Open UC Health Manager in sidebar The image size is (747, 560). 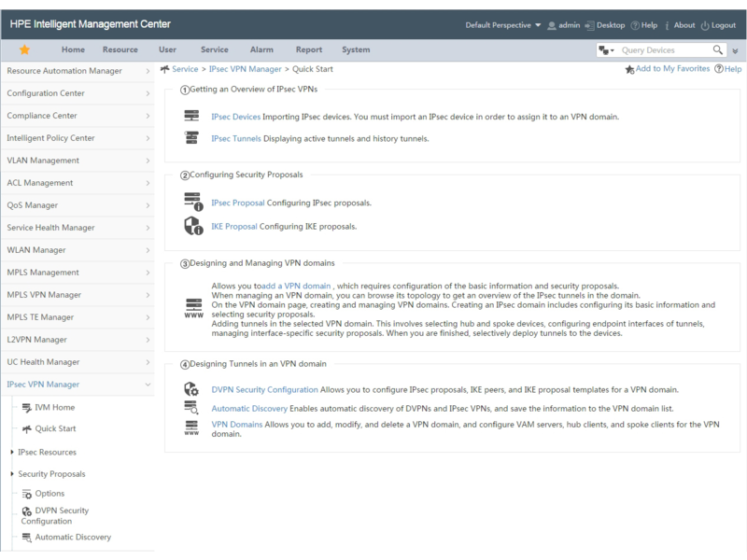(78, 362)
